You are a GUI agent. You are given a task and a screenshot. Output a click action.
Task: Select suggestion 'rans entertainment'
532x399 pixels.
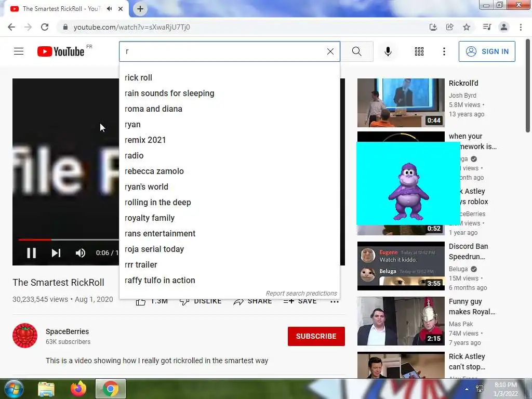[229, 234]
